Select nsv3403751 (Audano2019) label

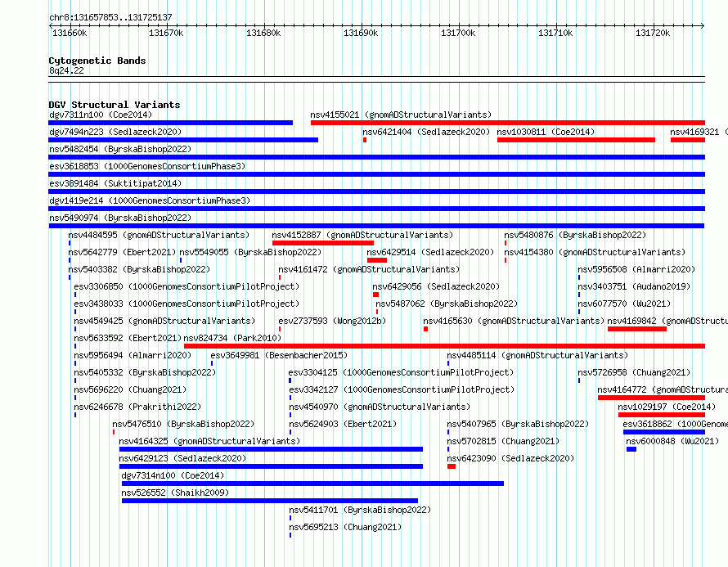pyautogui.click(x=634, y=286)
